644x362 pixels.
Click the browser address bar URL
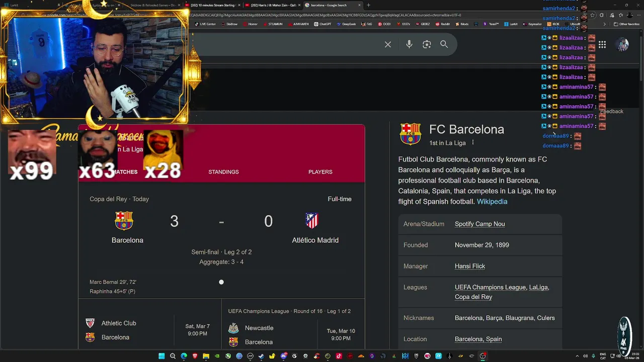click(325, 15)
